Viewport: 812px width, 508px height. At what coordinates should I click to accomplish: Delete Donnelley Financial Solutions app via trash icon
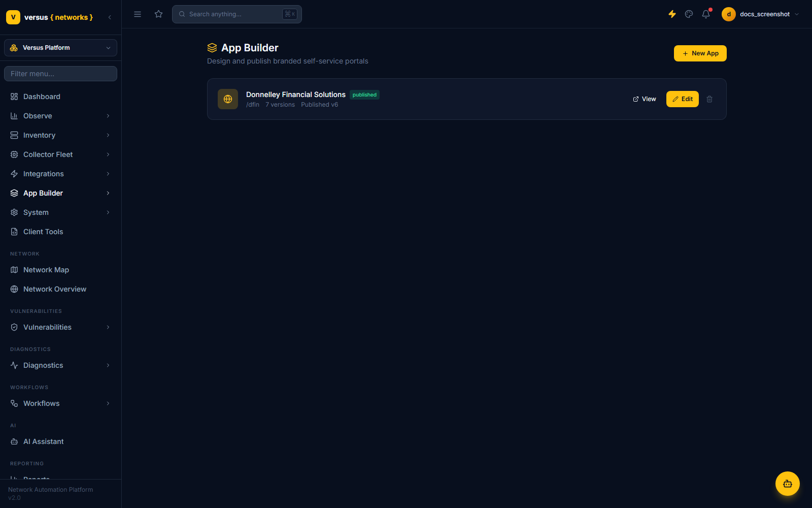(709, 99)
